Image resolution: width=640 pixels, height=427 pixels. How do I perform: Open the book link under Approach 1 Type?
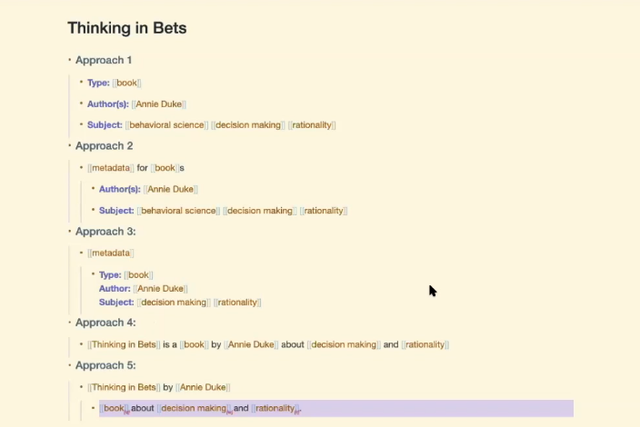[x=127, y=83]
